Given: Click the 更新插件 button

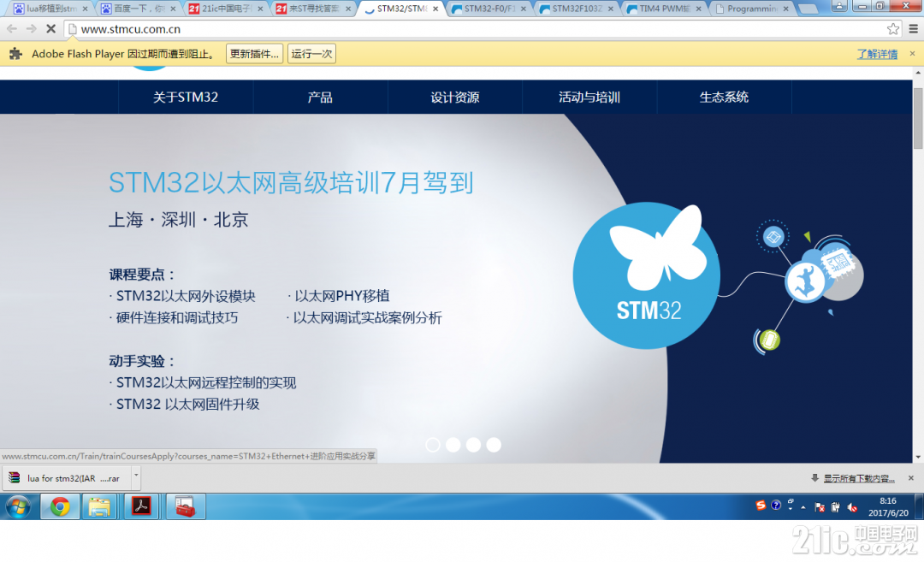Looking at the screenshot, I should tap(254, 54).
